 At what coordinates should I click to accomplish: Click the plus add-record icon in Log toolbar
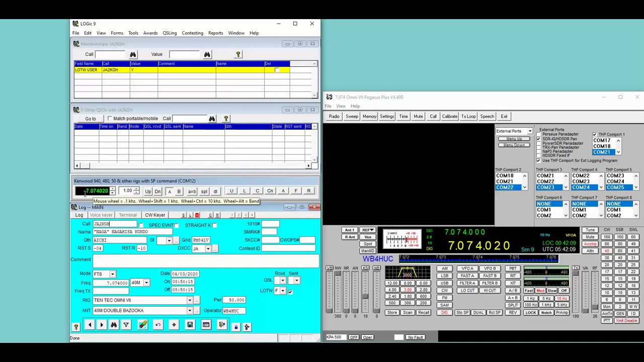point(174,325)
